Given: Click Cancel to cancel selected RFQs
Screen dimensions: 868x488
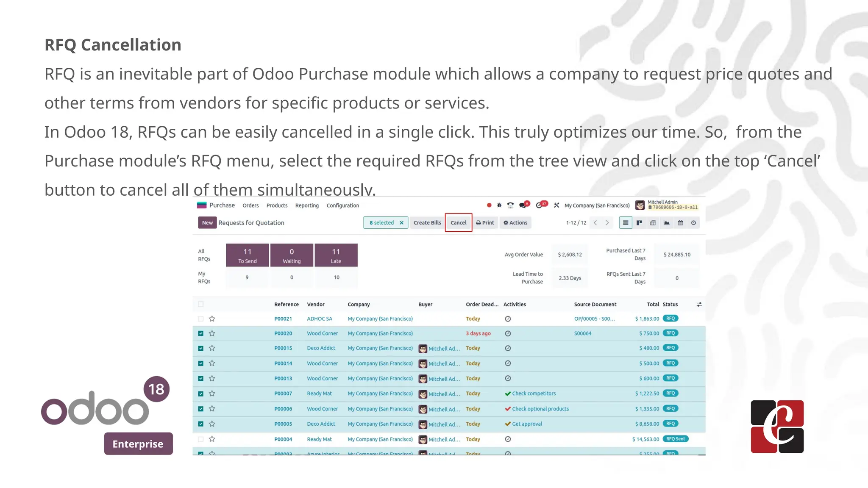Looking at the screenshot, I should (x=459, y=223).
